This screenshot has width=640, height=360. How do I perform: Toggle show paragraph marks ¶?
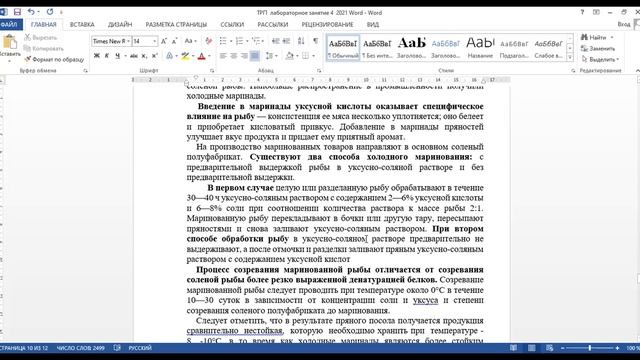tap(316, 41)
